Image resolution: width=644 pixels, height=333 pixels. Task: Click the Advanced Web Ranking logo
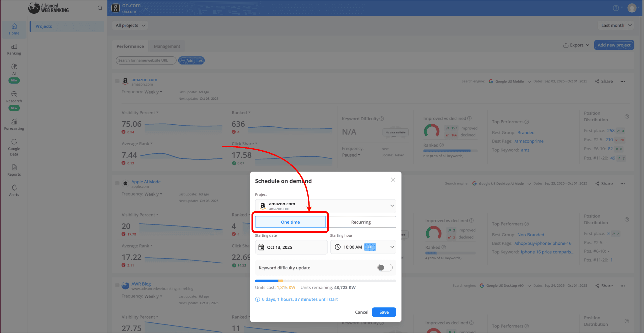click(48, 8)
